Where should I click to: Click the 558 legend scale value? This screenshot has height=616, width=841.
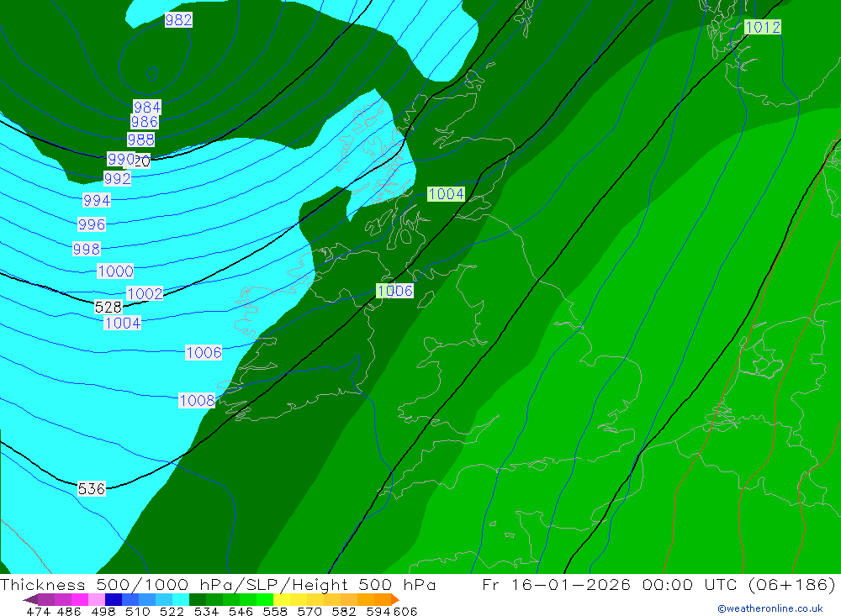coord(275,611)
